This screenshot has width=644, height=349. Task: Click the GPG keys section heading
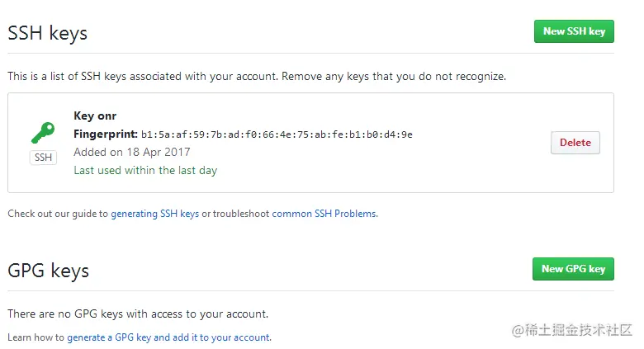(x=48, y=271)
